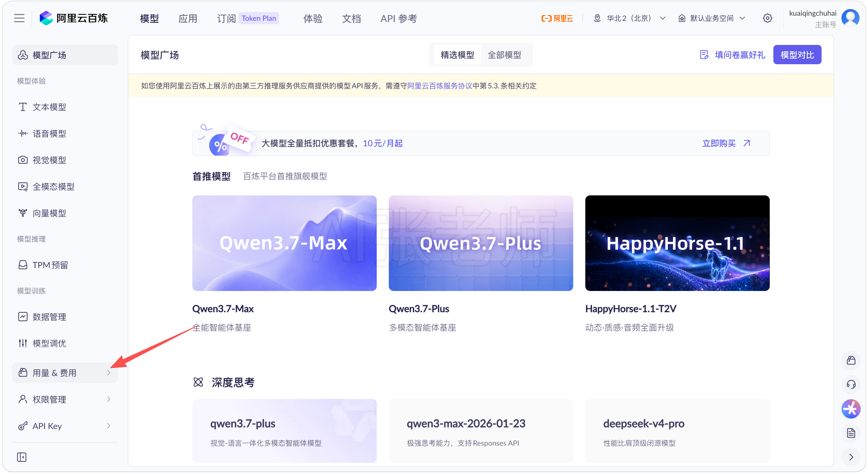
Task: Click the API Key key icon
Action: coord(23,426)
